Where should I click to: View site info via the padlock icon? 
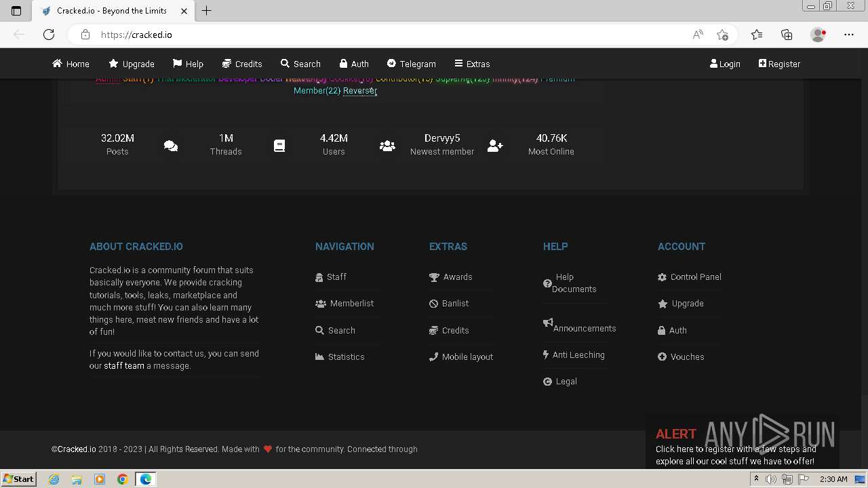85,35
